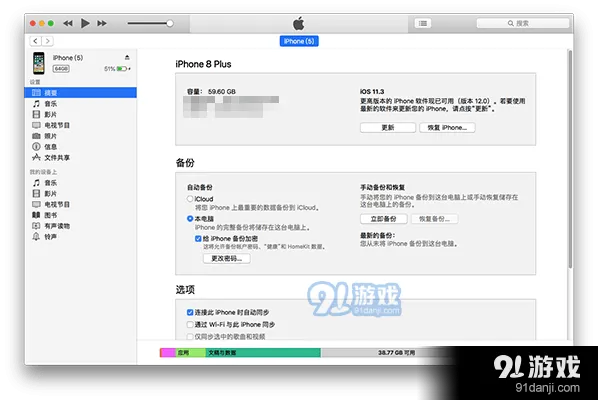Adjust the volume slider knob
The height and width of the screenshot is (400, 598).
pyautogui.click(x=170, y=23)
